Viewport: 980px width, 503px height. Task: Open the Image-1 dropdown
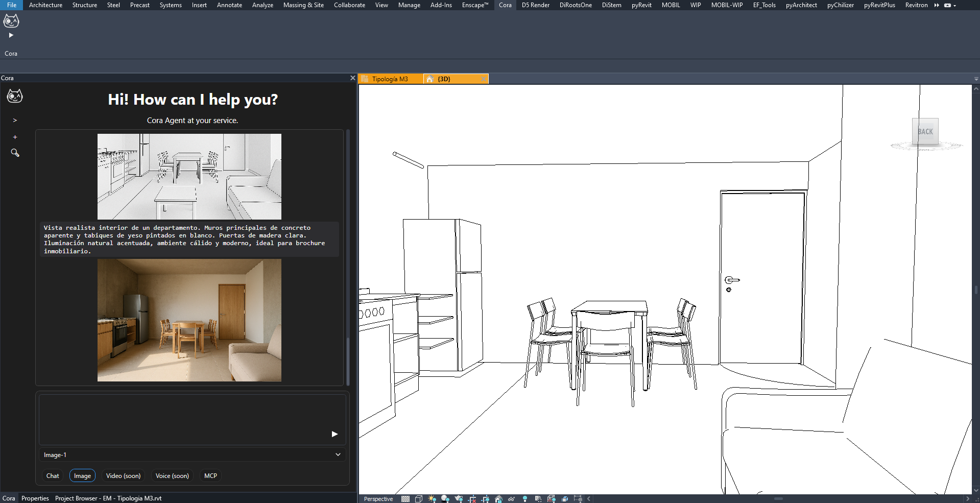[192, 454]
